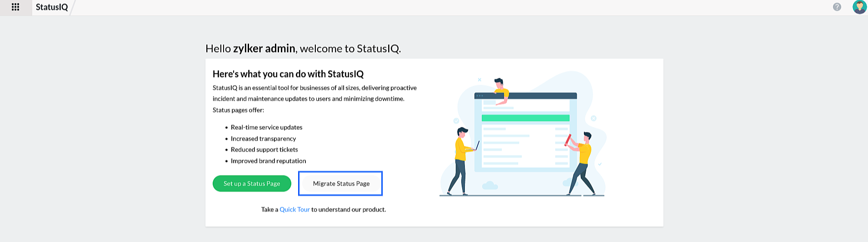
Task: Open the user profile avatar
Action: click(859, 7)
